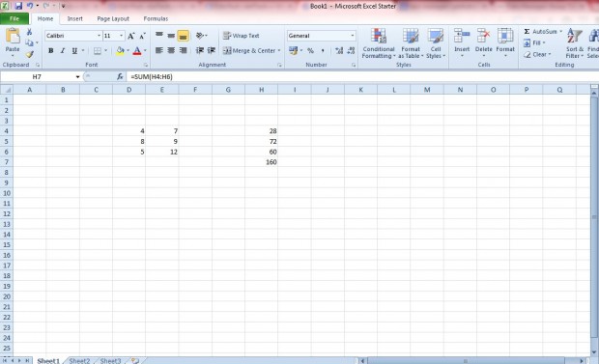Click the Merge & Center button
The width and height of the screenshot is (599, 364).
(x=252, y=51)
